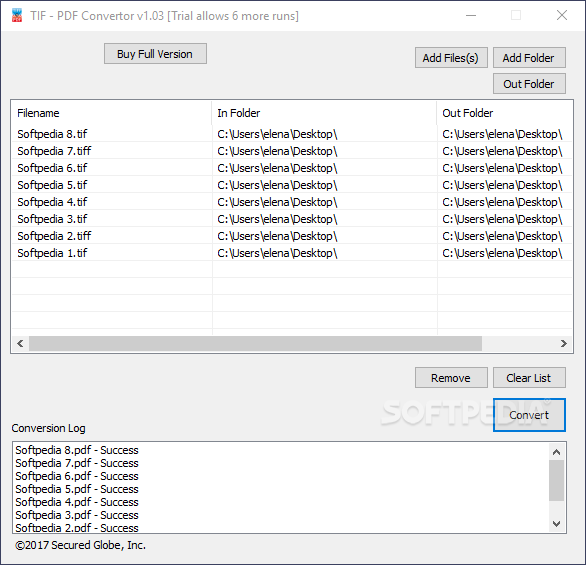This screenshot has height=565, width=586.
Task: Click log entry Softpedia 8.pdf - Success
Action: (77, 450)
